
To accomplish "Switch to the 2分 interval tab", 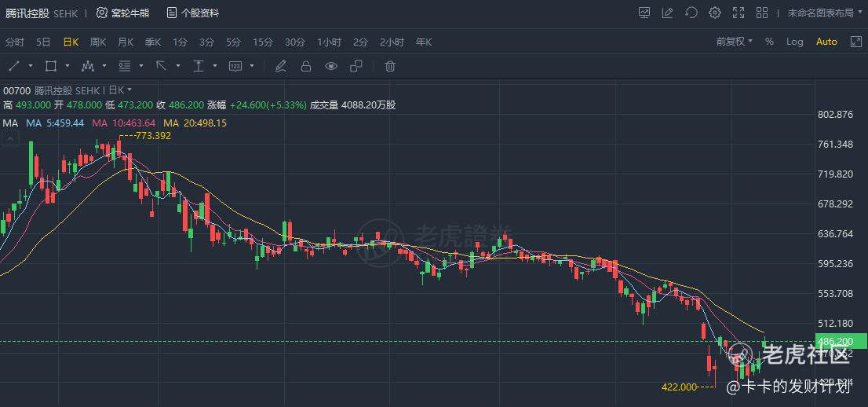I will coord(360,42).
